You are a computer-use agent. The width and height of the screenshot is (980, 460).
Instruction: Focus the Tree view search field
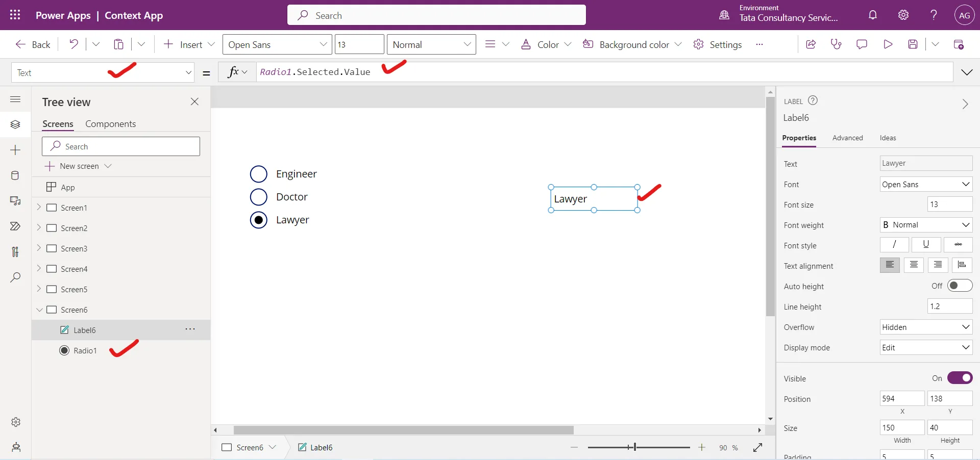[x=121, y=146]
